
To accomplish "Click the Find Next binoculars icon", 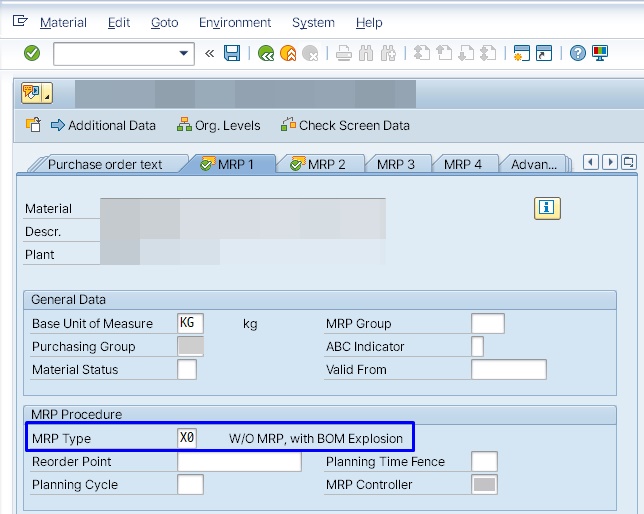I will tap(388, 53).
